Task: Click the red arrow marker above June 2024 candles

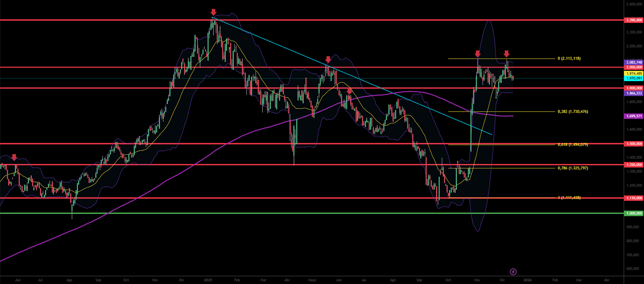Action: (x=14, y=157)
